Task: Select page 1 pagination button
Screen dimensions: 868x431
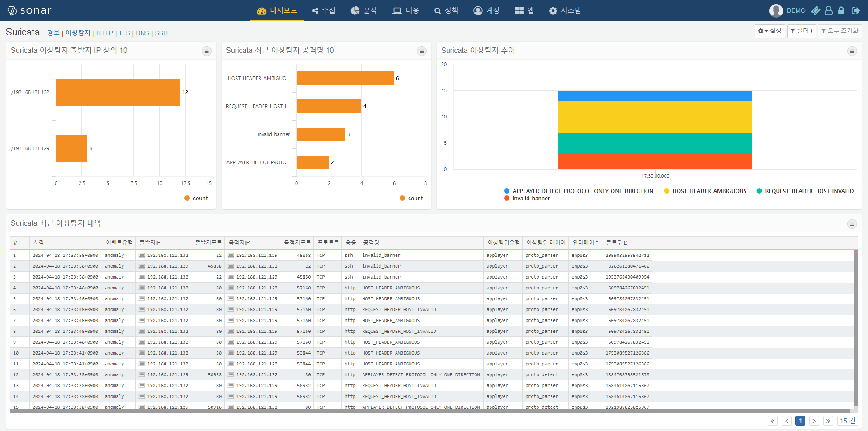Action: (x=800, y=421)
